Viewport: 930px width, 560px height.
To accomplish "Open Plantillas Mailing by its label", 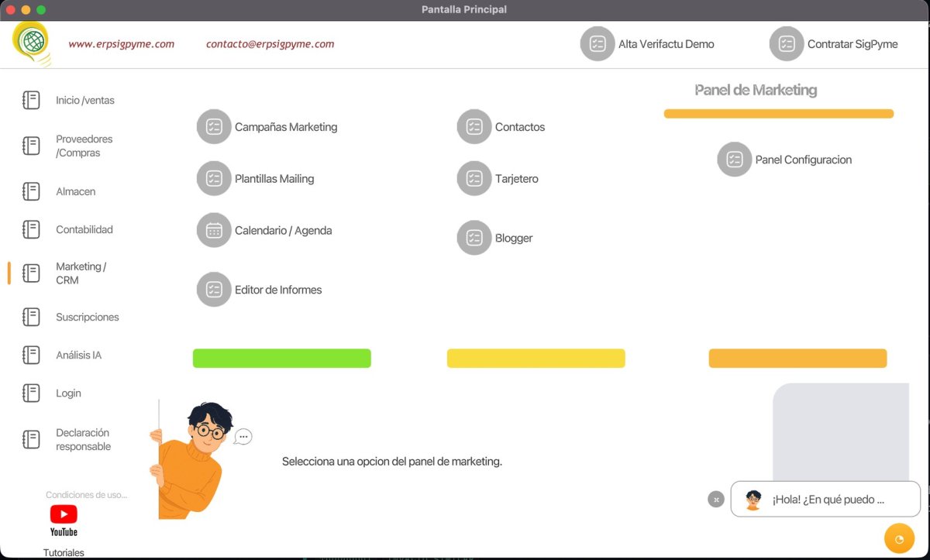I will click(x=274, y=179).
